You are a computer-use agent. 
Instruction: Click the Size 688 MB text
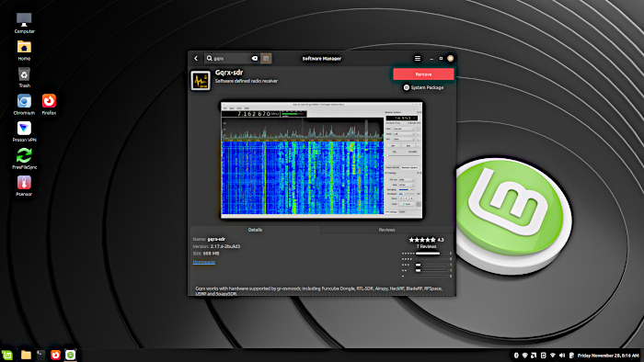tap(206, 254)
